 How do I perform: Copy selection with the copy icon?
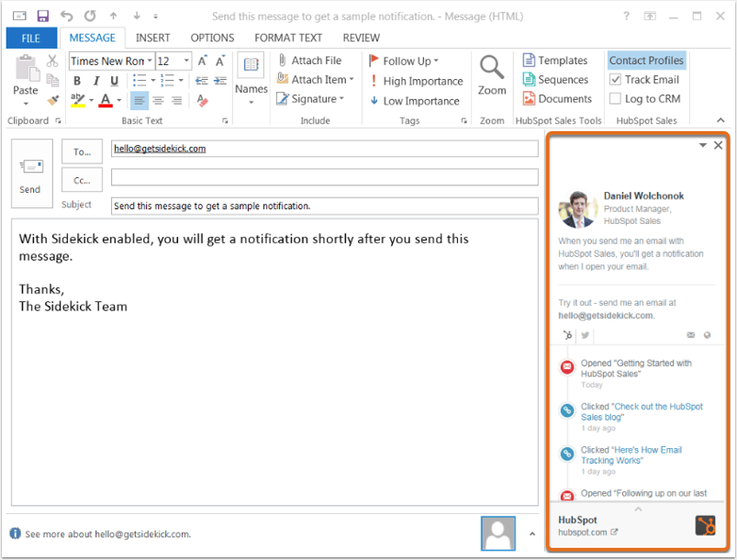pyautogui.click(x=52, y=81)
